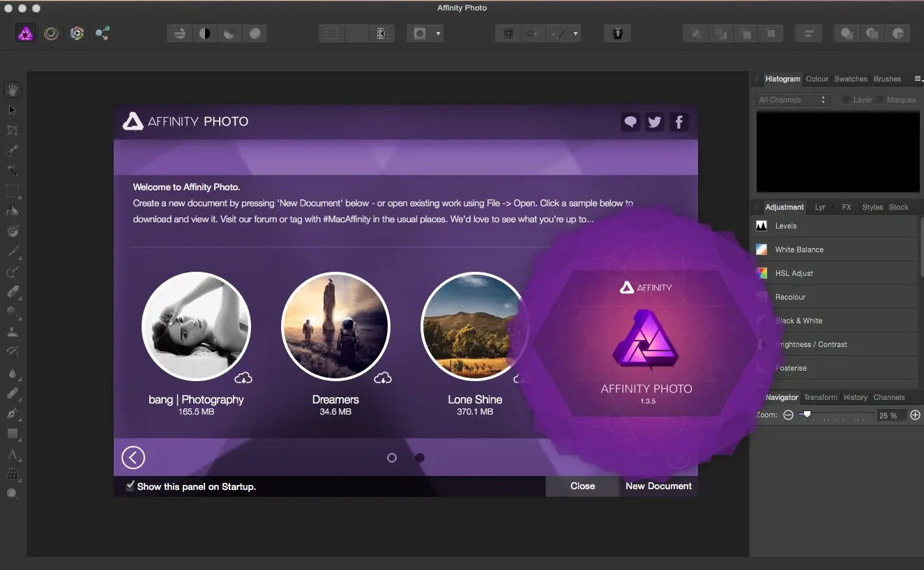Open the Dreamers sample thumbnail

click(x=335, y=326)
